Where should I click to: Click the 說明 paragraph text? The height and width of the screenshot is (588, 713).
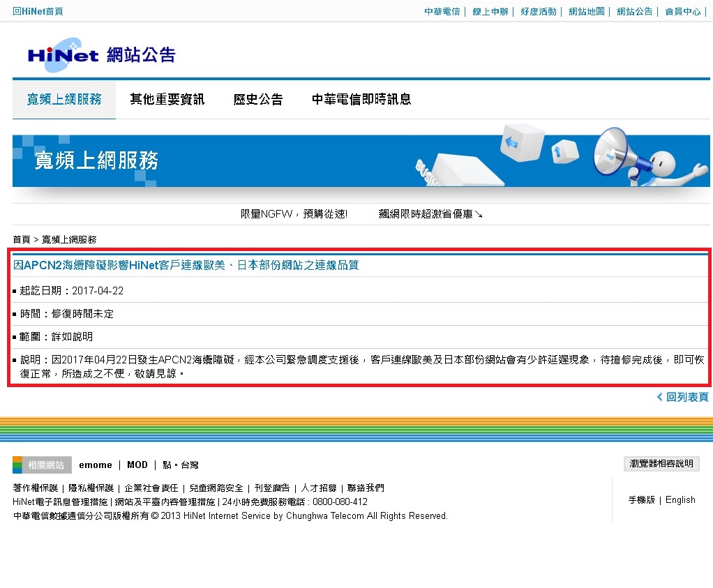361,366
